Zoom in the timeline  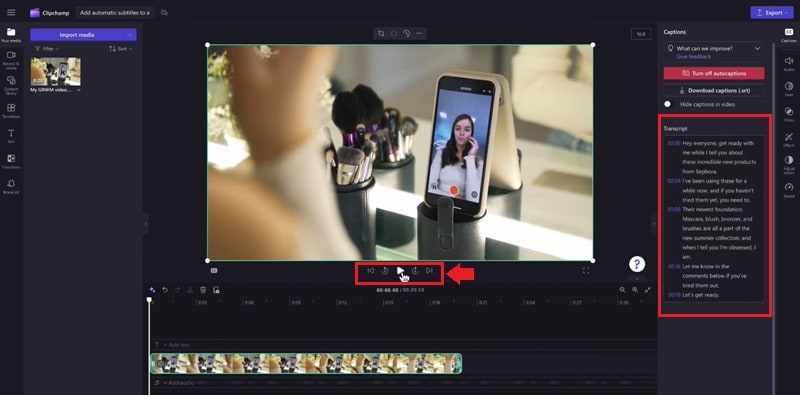point(635,290)
